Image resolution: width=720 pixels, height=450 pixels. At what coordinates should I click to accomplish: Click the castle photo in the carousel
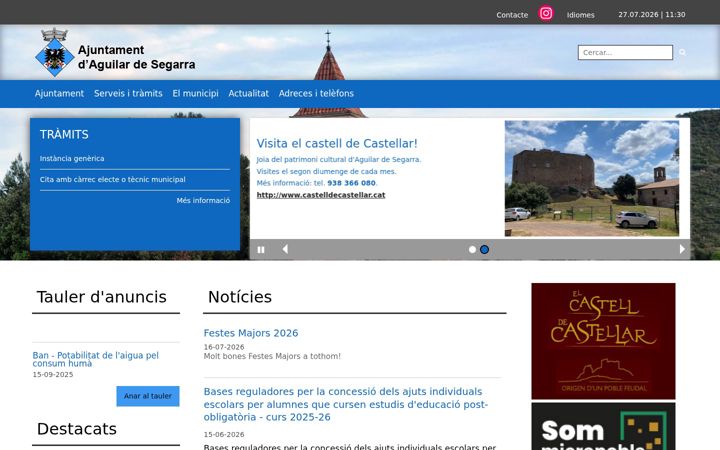592,179
